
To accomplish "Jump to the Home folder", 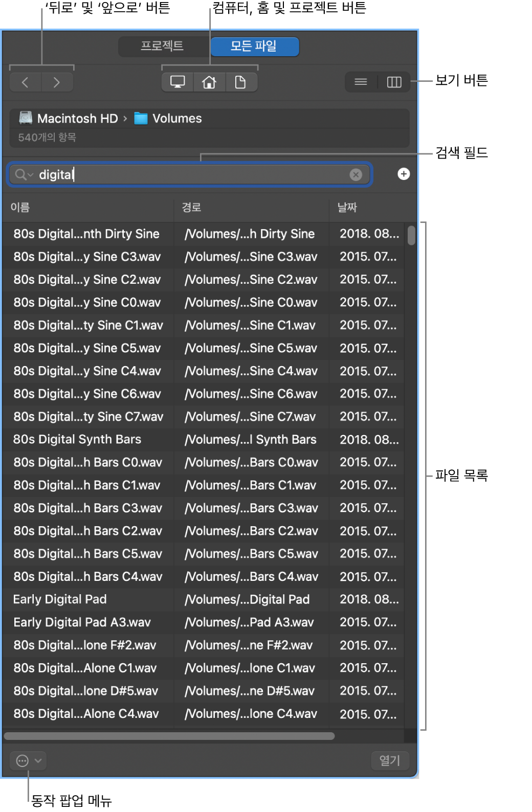I will [209, 82].
